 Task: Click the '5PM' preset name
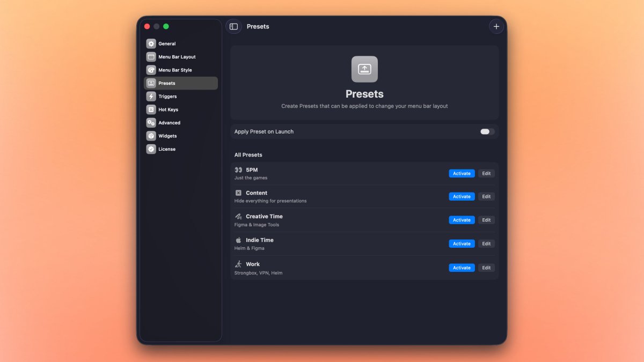[x=252, y=170]
